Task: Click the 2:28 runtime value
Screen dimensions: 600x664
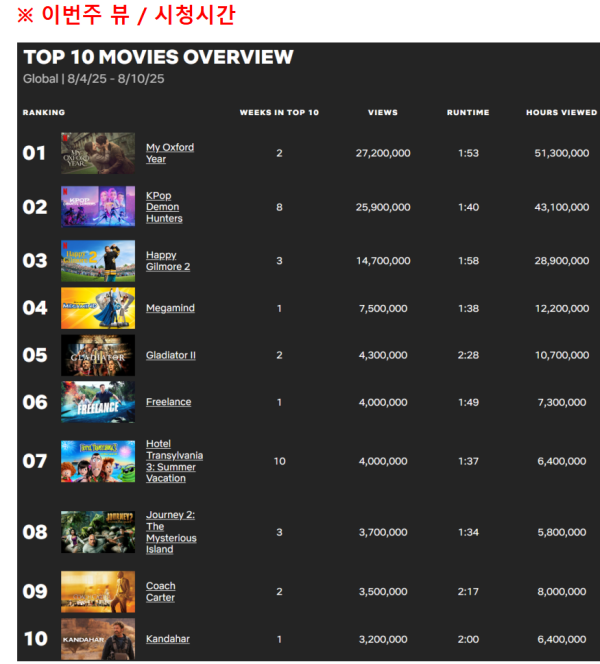Action: point(468,355)
